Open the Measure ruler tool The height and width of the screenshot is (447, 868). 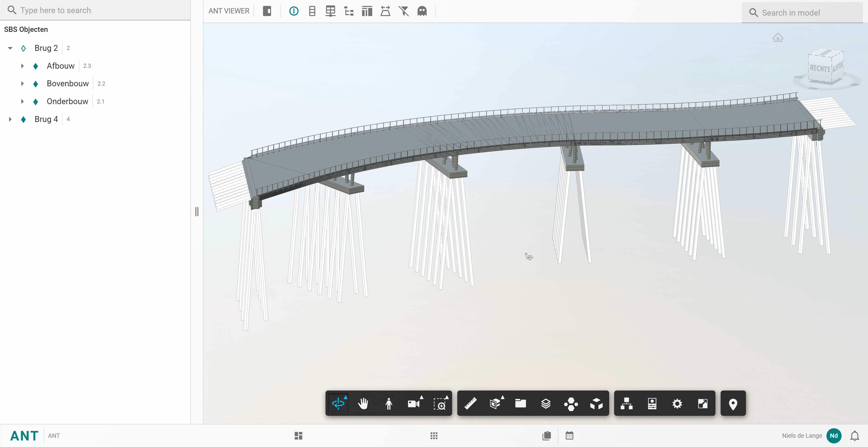coord(470,403)
